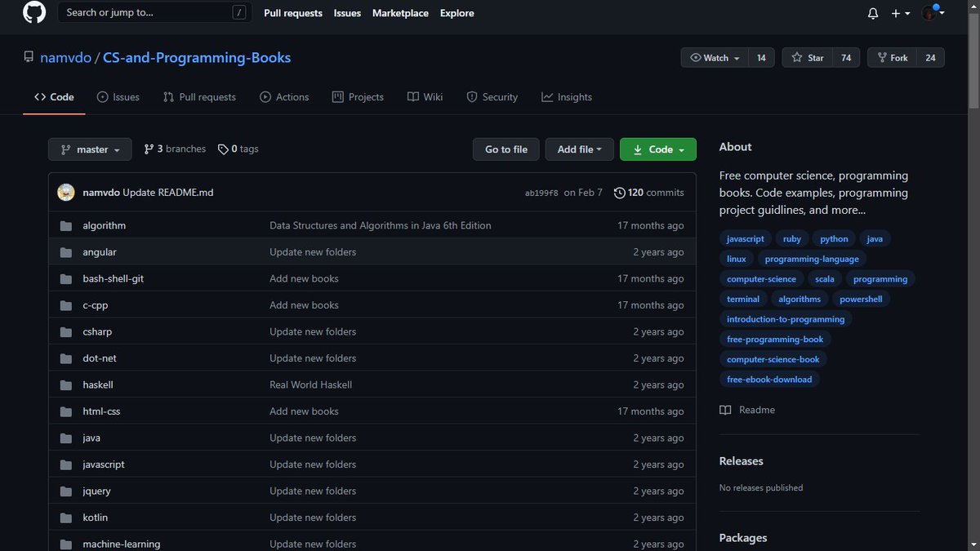Open the green Code download dropdown
The height and width of the screenshot is (551, 980).
coord(658,149)
